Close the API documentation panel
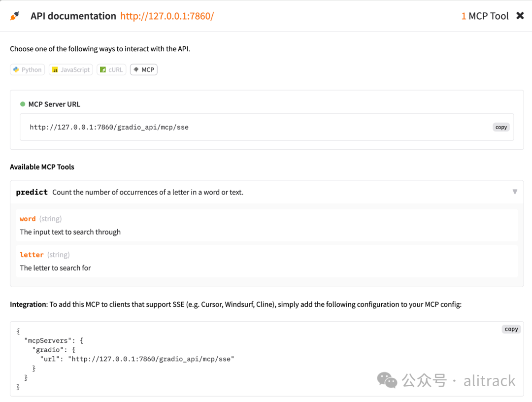This screenshot has width=532, height=402. [x=520, y=16]
